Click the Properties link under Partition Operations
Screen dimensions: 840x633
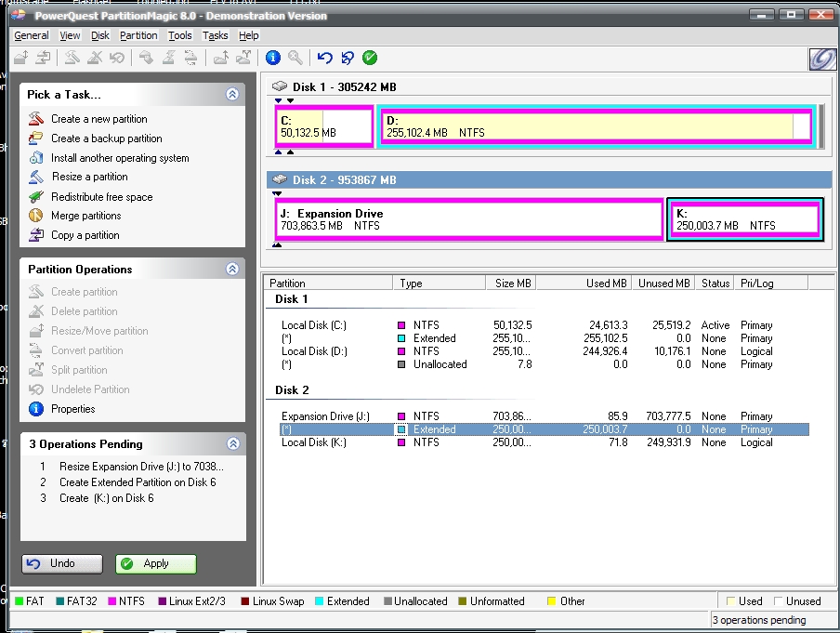(x=72, y=409)
